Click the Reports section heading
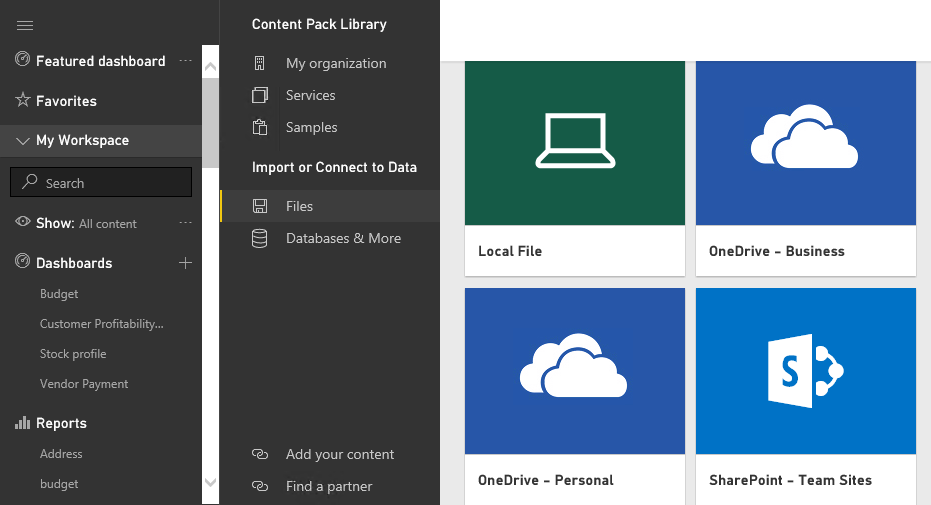This screenshot has height=505, width=931. [x=61, y=423]
